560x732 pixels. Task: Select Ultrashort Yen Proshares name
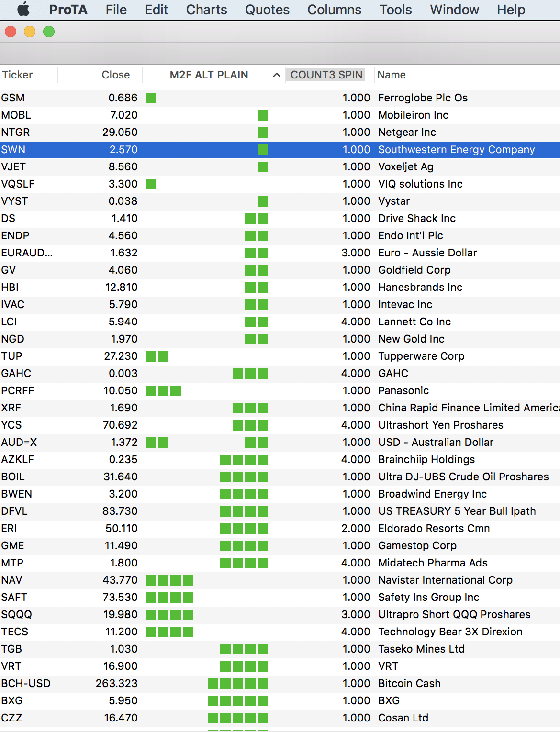point(441,425)
